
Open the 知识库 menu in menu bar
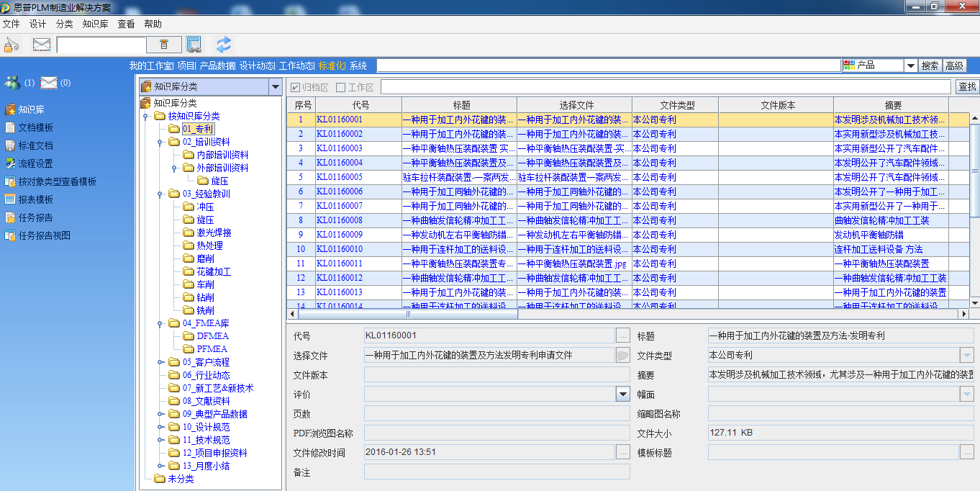pos(95,24)
